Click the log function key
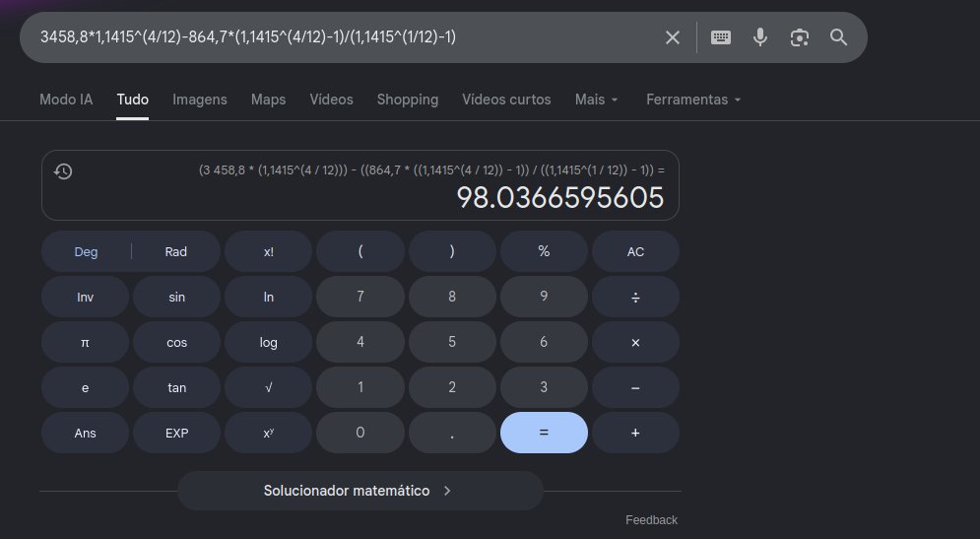The width and height of the screenshot is (980, 539). (269, 342)
